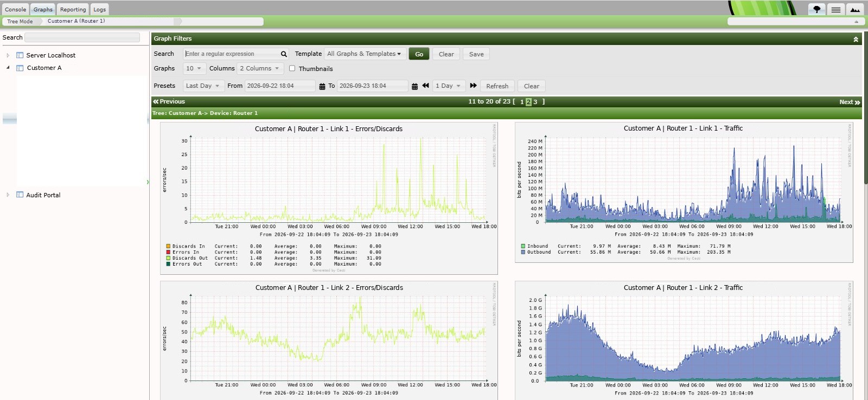Switch to List View using lines icon
868x400 pixels.
coord(835,9)
